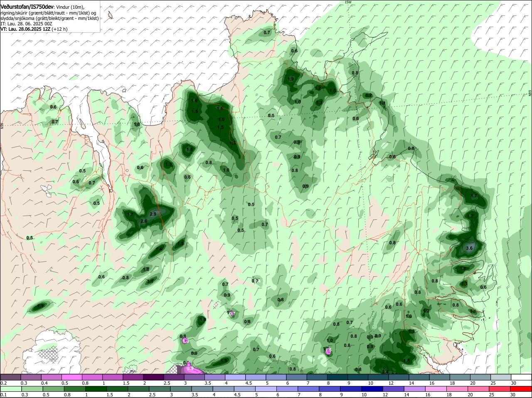Click the 0.1 label in the rain legend
This screenshot has width=532, height=398.
click(x=3, y=395)
